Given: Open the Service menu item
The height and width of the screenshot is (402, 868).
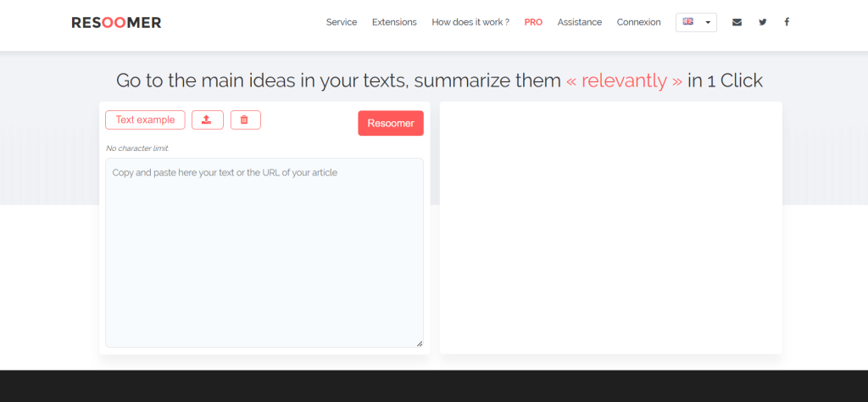Looking at the screenshot, I should tap(342, 22).
